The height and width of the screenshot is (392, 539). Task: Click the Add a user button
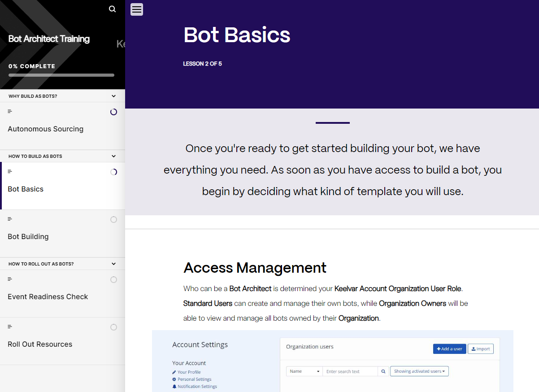click(x=449, y=349)
